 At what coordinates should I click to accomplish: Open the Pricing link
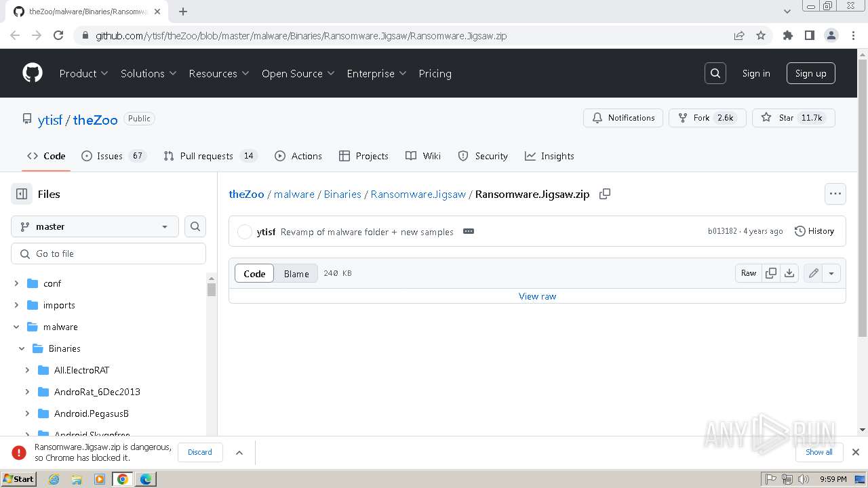tap(435, 73)
